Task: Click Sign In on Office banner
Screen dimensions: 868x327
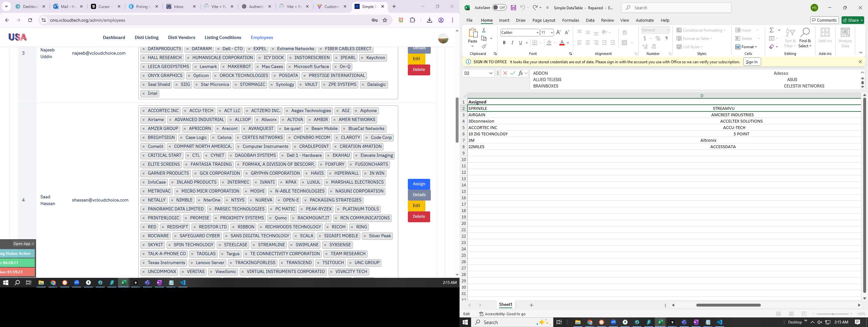Action: 752,62
